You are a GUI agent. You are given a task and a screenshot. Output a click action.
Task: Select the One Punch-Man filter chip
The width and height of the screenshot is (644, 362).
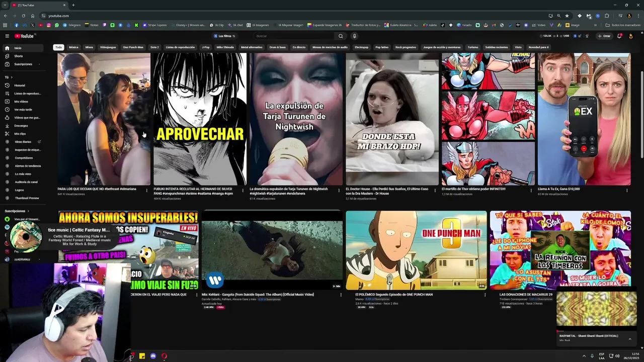pos(133,47)
